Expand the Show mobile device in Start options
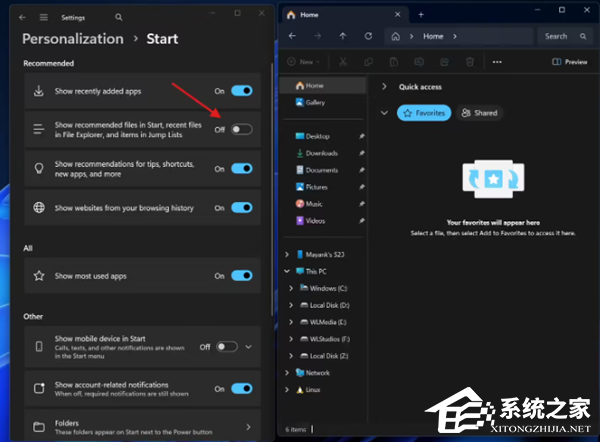 pyautogui.click(x=249, y=347)
